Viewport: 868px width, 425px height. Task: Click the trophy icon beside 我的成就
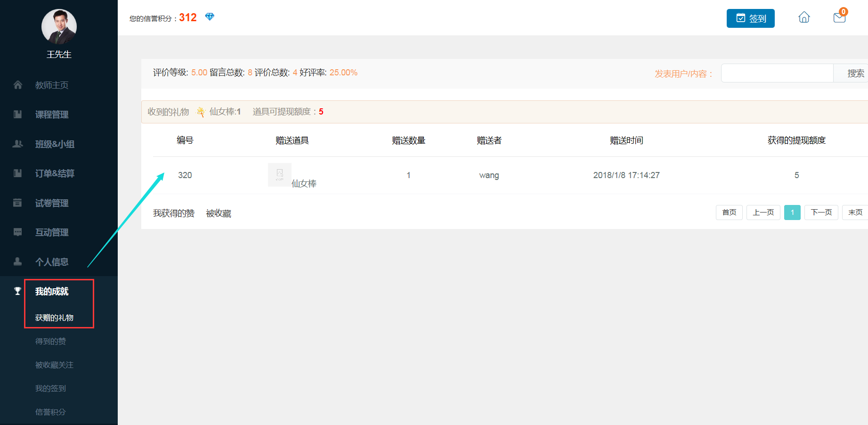point(18,291)
